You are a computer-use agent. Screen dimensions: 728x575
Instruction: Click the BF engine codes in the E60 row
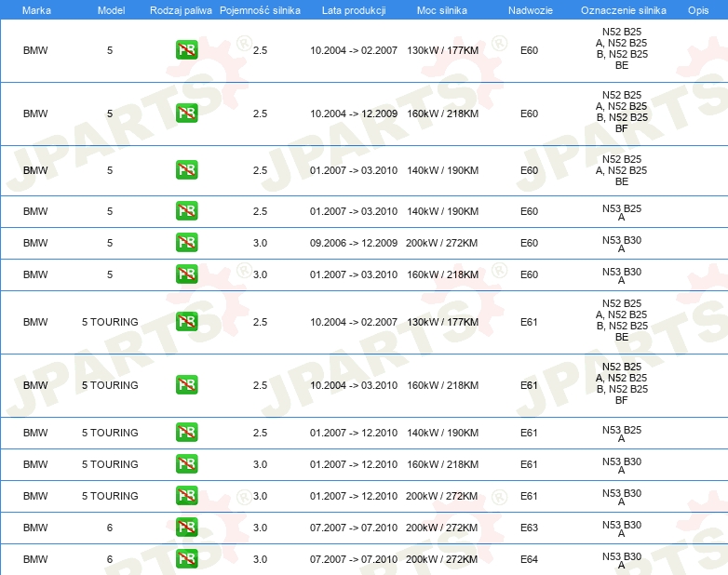622,112
